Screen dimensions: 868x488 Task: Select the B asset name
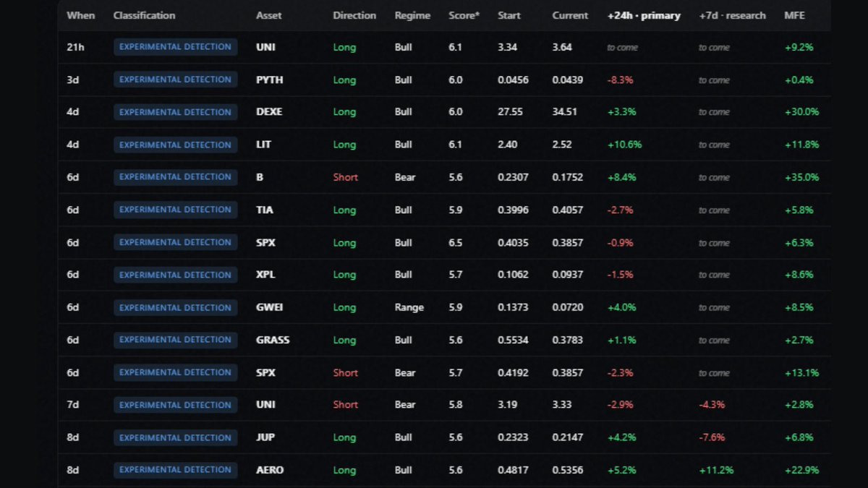click(x=260, y=177)
